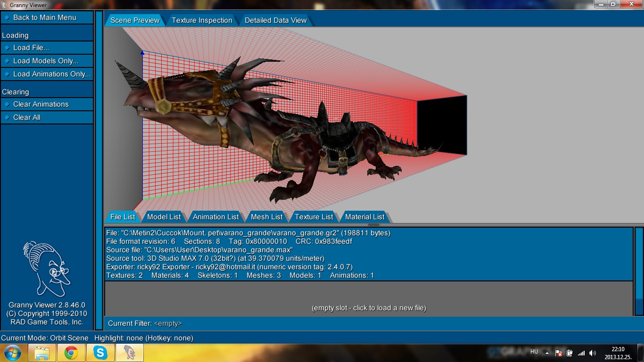This screenshot has width=644, height=362.
Task: Open the clock showing 22:10
Action: pyautogui.click(x=618, y=353)
